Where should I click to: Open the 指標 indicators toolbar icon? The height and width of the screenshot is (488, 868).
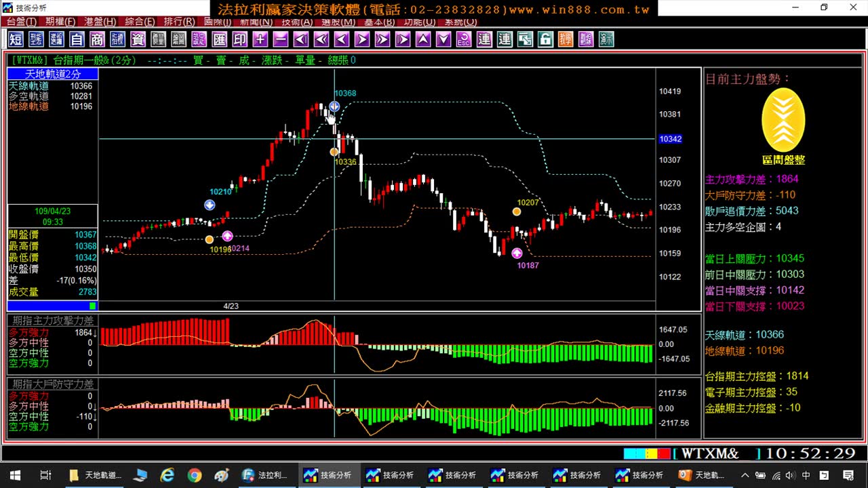coord(117,39)
